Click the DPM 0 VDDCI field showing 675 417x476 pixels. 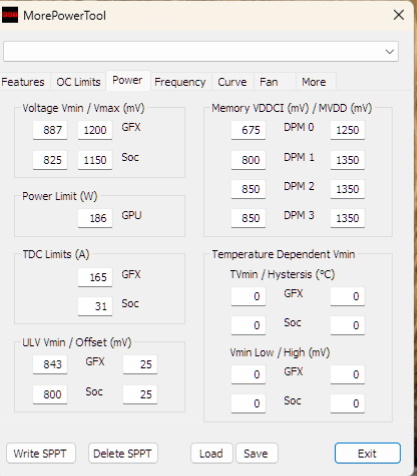click(x=248, y=130)
